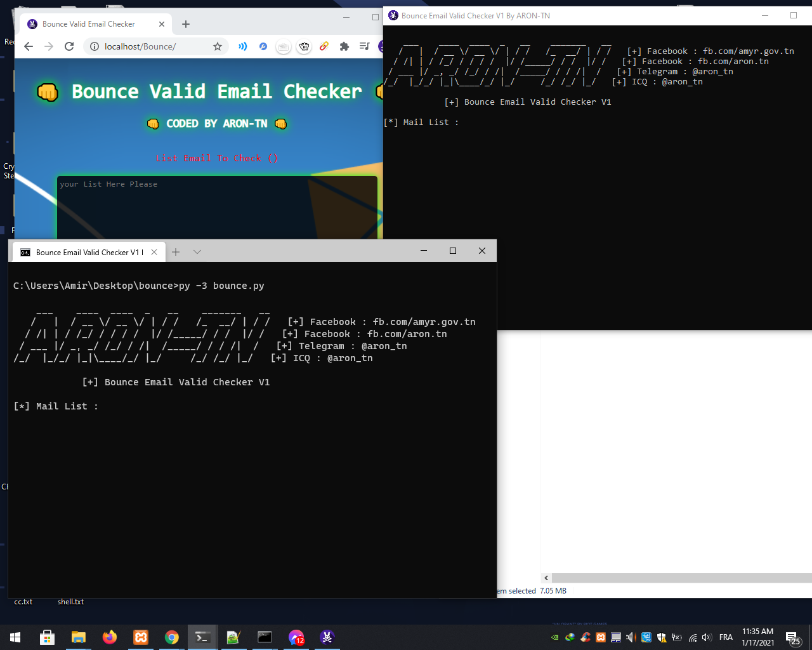Launch Firefox from the taskbar
The height and width of the screenshot is (650, 812).
110,637
